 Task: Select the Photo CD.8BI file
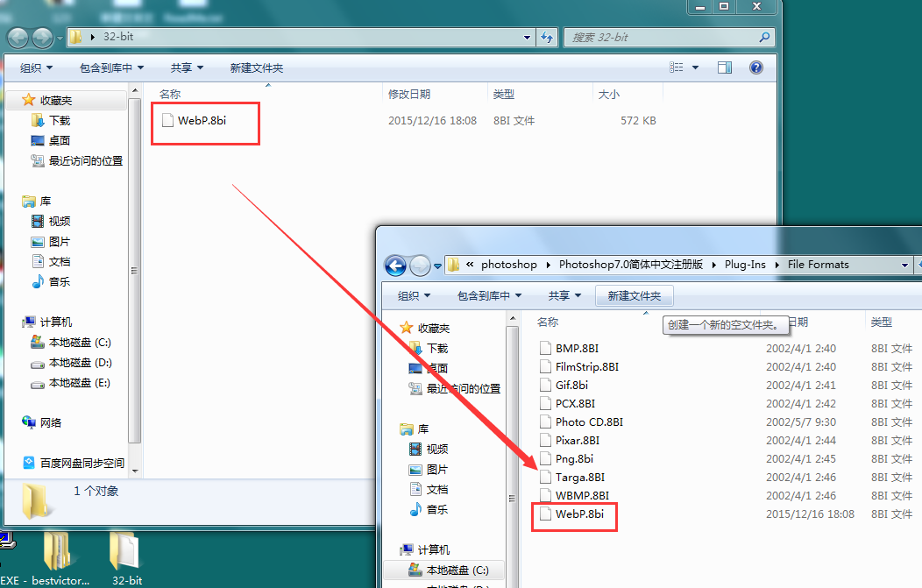pyautogui.click(x=589, y=422)
